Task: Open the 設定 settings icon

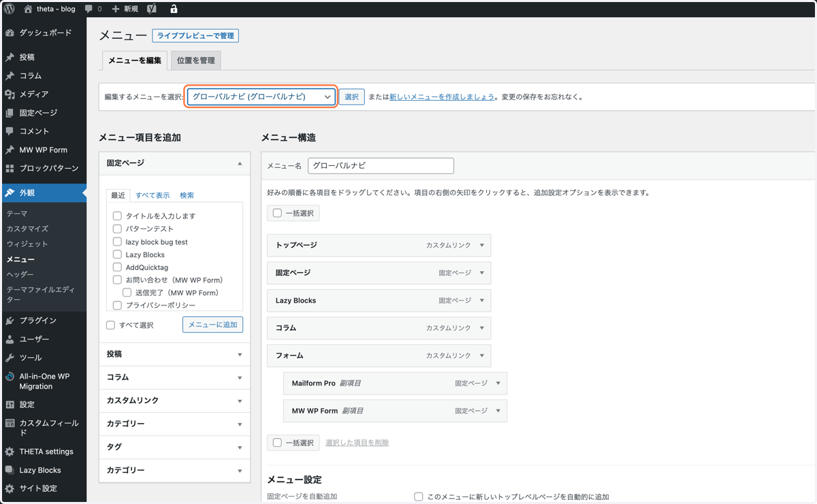Action: tap(10, 404)
